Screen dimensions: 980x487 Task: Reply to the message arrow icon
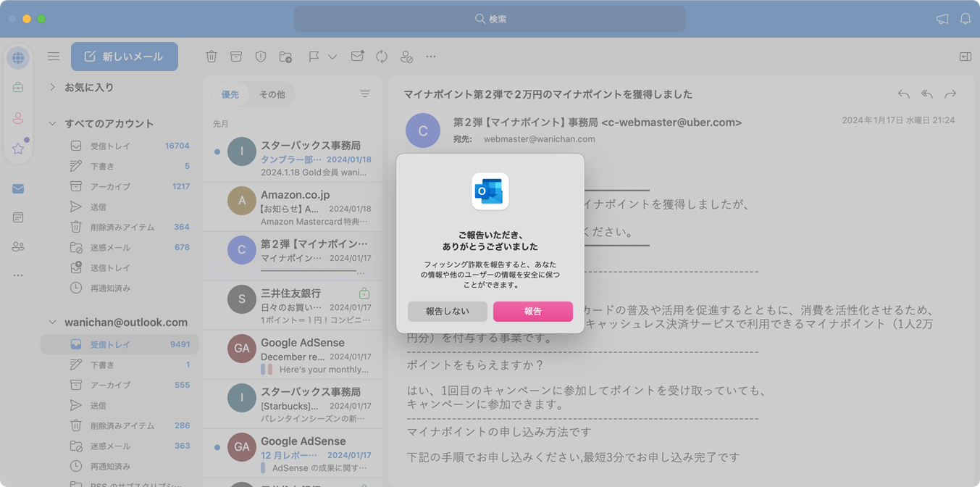903,94
